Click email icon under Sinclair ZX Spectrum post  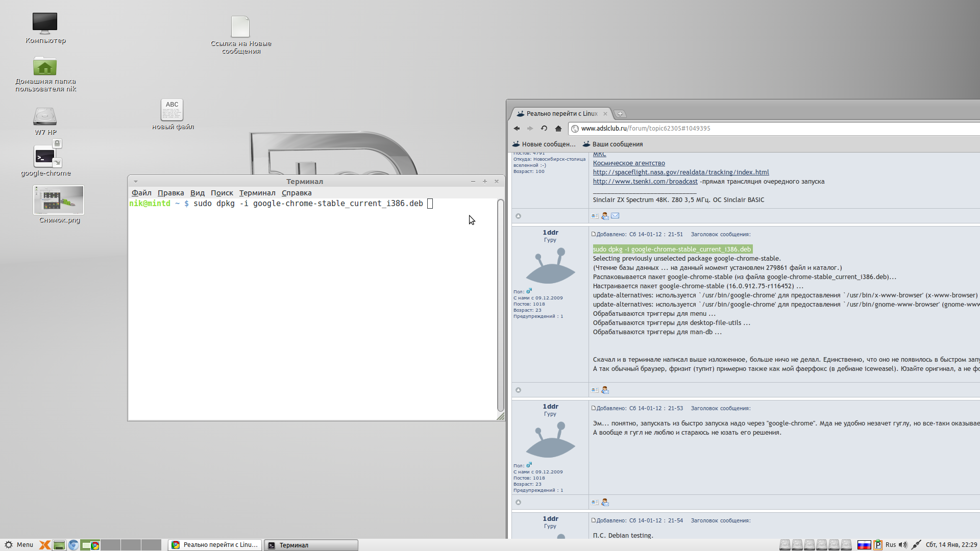pyautogui.click(x=615, y=216)
